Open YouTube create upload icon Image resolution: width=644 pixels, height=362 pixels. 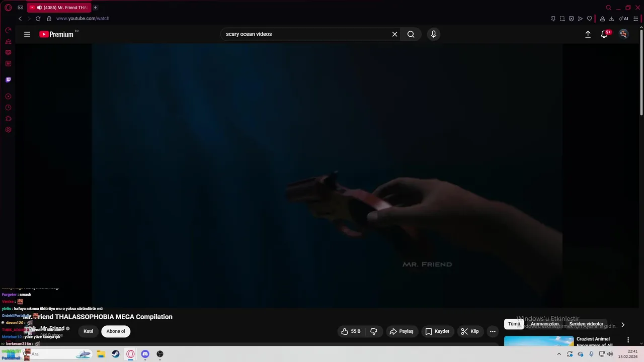(x=588, y=34)
